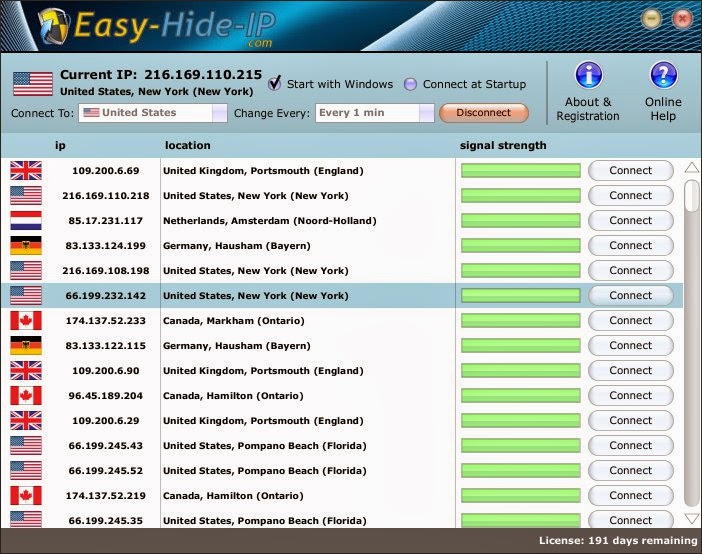Click Canada flag beside 174.137.52.233
Screen dimensions: 702x554
click(x=26, y=321)
